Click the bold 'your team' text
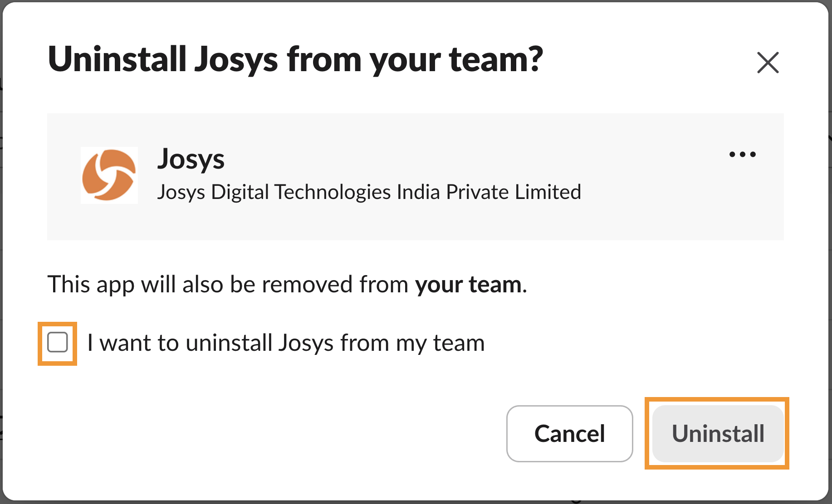Screen dimensions: 832x504 pos(468,285)
